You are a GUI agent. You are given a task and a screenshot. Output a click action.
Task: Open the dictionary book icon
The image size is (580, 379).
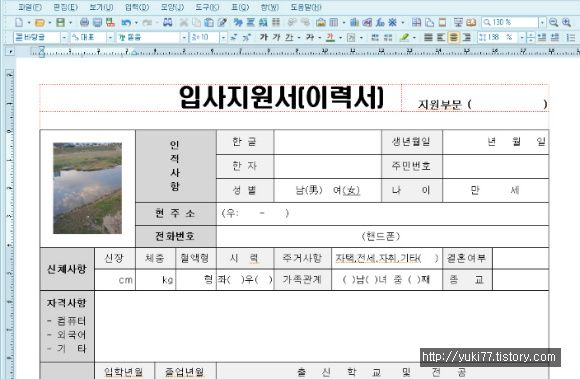(x=471, y=23)
